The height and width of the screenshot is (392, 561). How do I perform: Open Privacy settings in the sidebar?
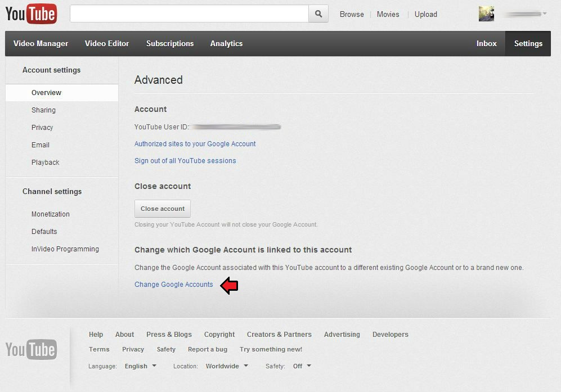tap(42, 128)
